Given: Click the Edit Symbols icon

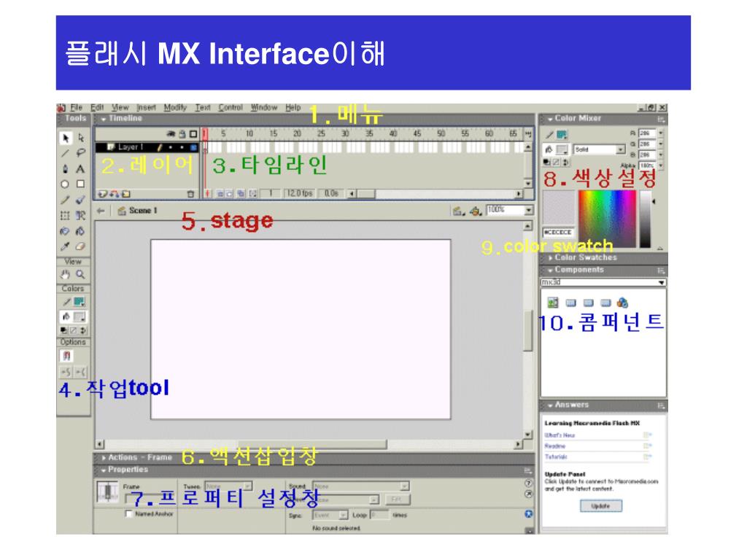Looking at the screenshot, I should (x=476, y=211).
